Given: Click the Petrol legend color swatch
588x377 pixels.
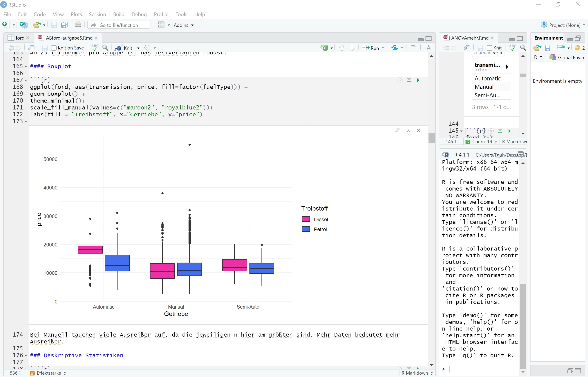Looking at the screenshot, I should point(306,229).
